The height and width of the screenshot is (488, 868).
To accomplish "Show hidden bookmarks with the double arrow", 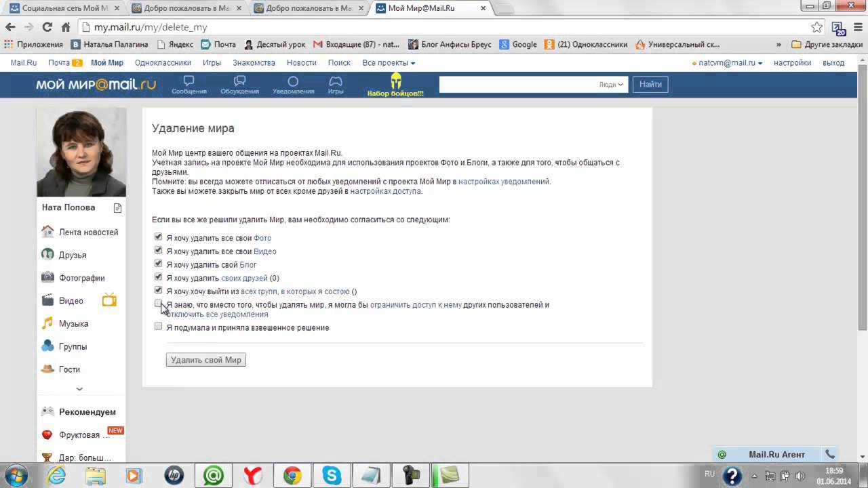I will [x=779, y=45].
